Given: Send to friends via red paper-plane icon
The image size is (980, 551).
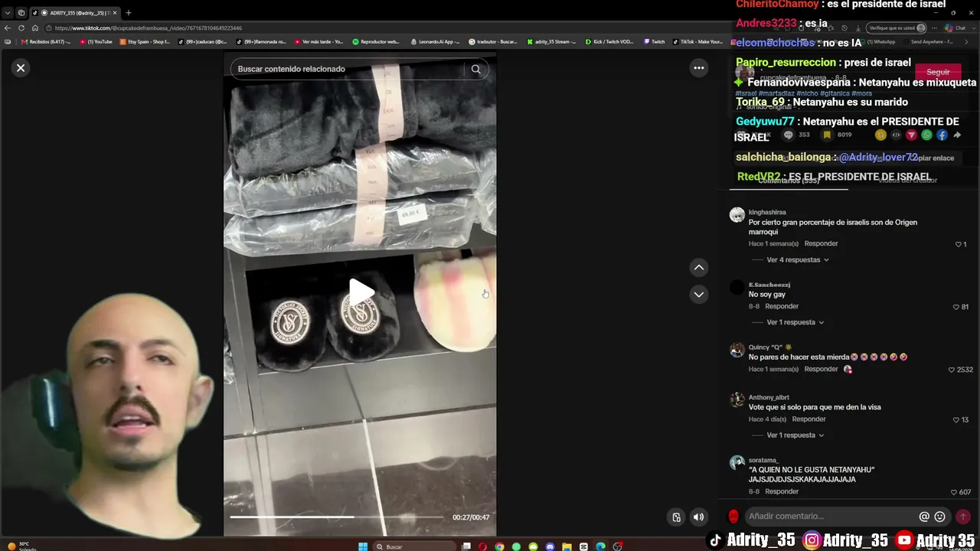Looking at the screenshot, I should (x=911, y=135).
